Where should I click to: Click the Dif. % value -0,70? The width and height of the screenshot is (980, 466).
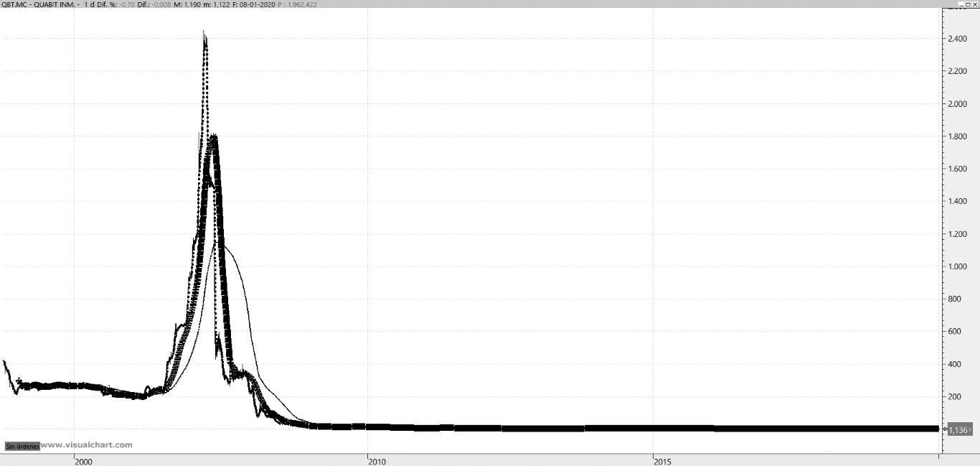pos(127,4)
